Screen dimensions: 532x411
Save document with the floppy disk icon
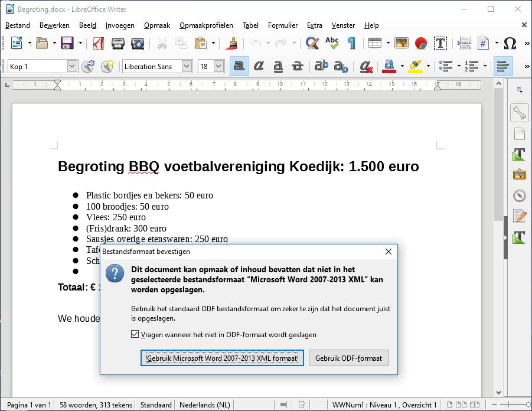(67, 43)
